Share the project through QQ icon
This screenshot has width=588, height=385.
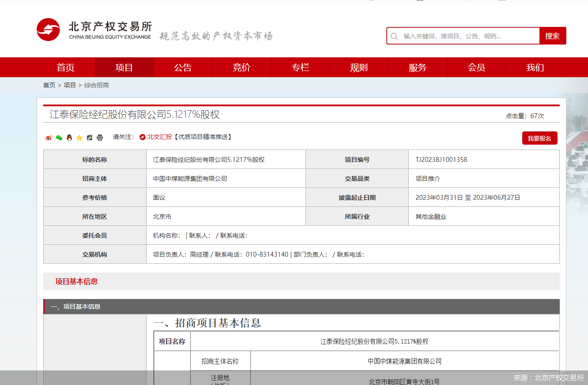click(69, 138)
